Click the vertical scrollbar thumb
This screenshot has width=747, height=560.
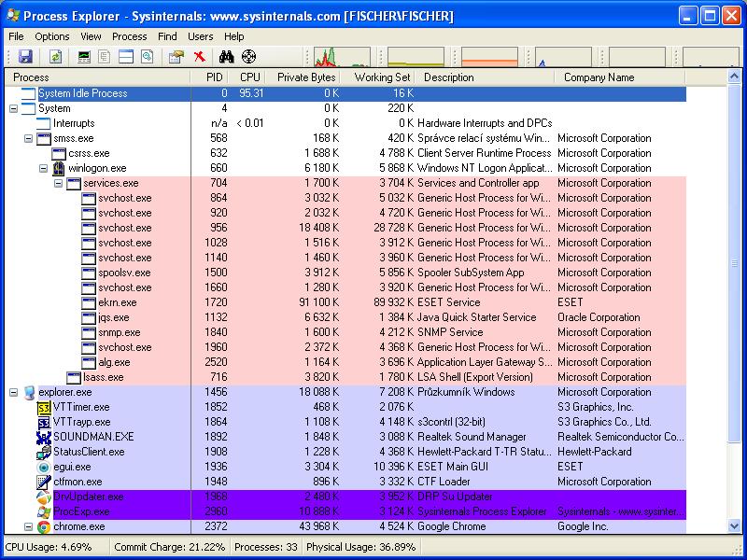point(734,262)
